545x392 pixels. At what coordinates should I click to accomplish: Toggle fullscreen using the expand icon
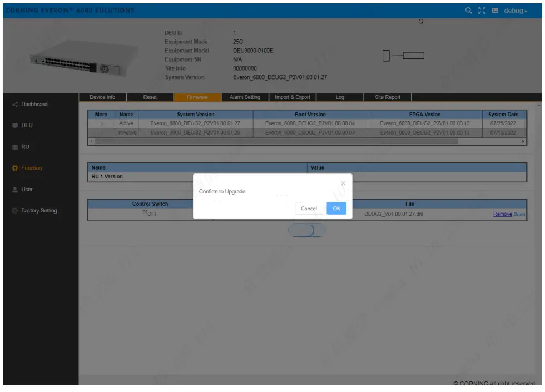tap(482, 11)
